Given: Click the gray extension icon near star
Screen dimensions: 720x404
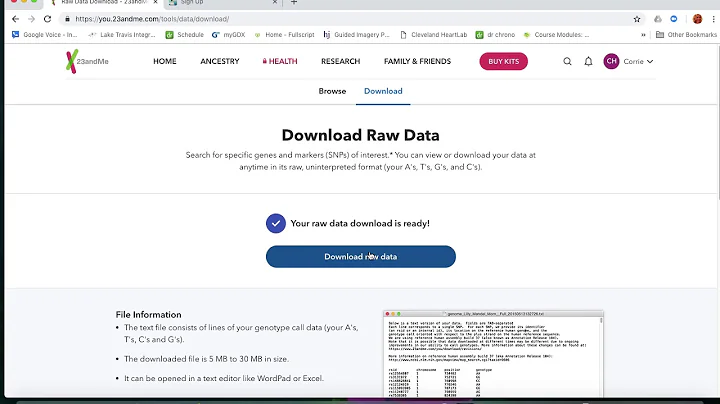Looking at the screenshot, I should click(658, 19).
